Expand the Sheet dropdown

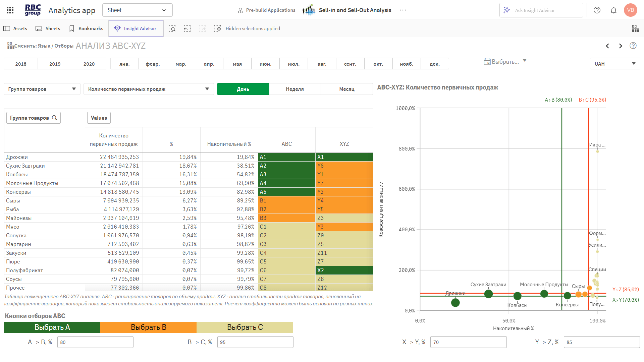pos(137,10)
